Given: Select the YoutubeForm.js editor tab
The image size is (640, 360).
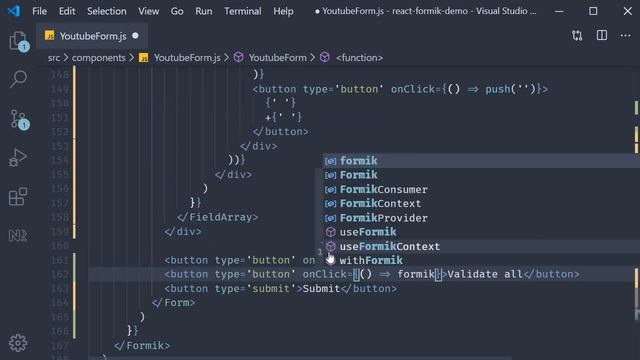Looking at the screenshot, I should tap(92, 36).
